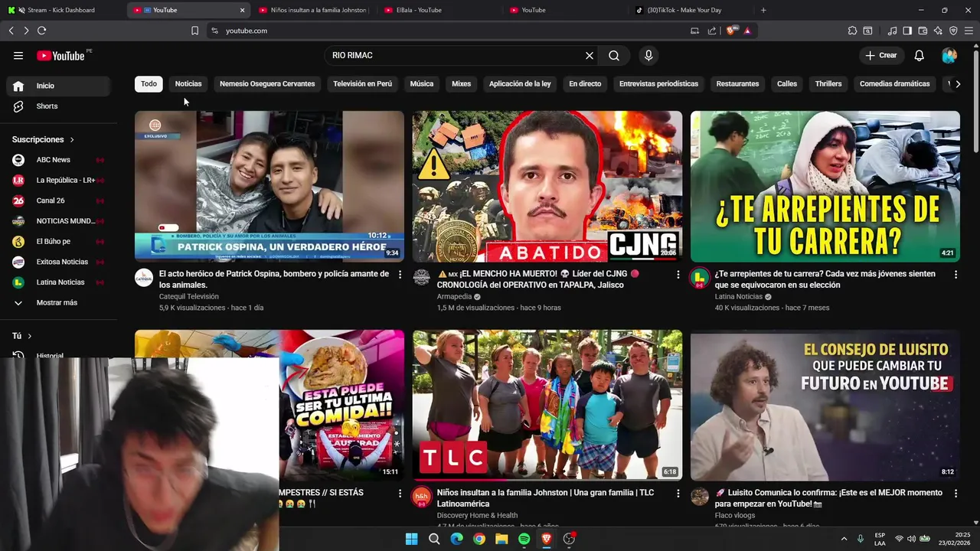The width and height of the screenshot is (980, 551).
Task: Expand the Tú section
Action: (22, 336)
